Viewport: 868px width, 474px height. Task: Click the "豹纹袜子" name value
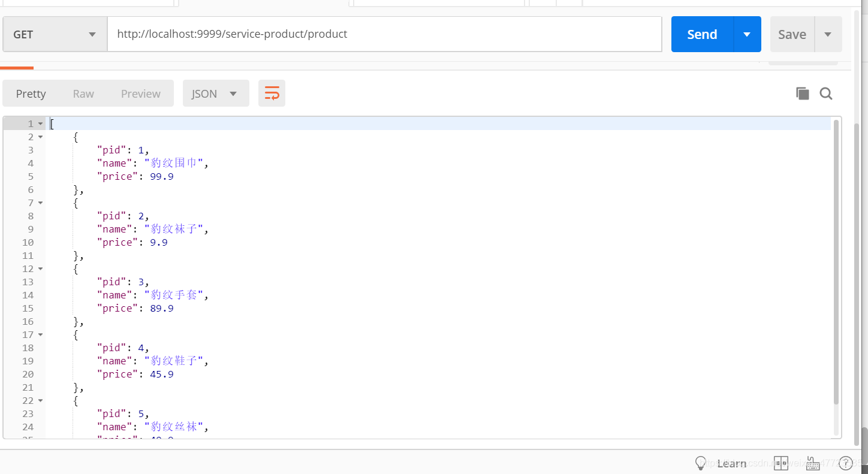173,229
